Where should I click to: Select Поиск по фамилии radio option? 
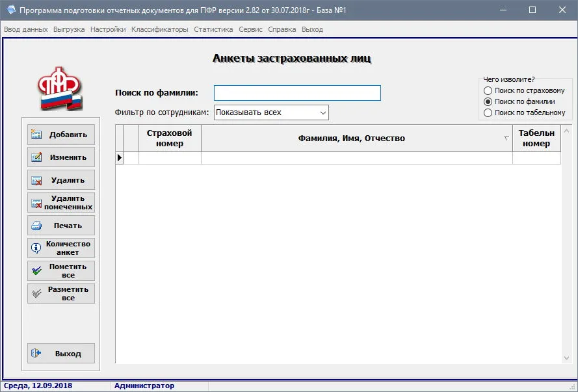point(488,101)
